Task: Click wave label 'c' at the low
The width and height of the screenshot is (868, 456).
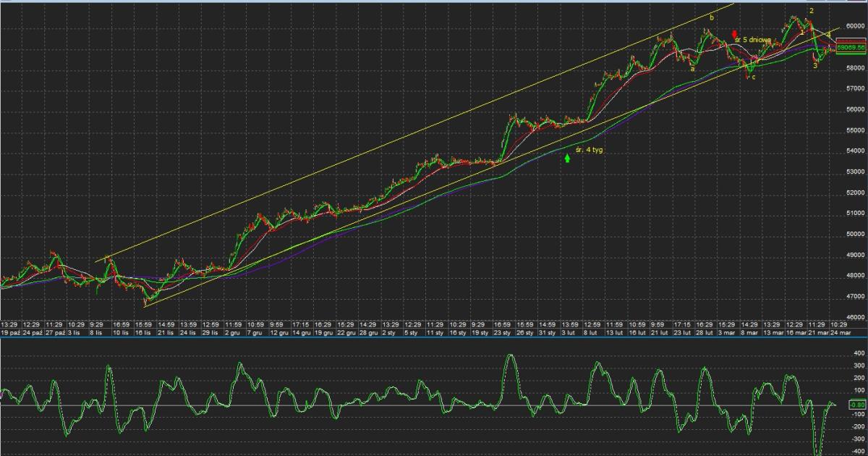Action: (x=753, y=77)
